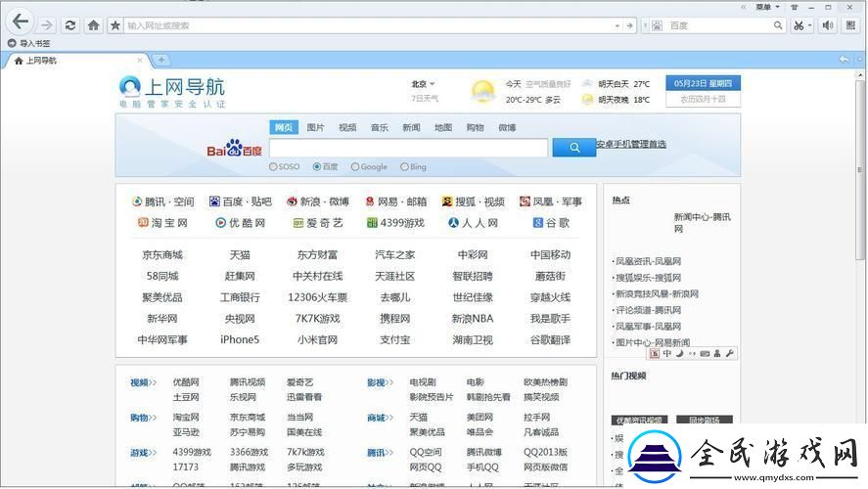Open the 4399游戏 link in top row

(395, 222)
